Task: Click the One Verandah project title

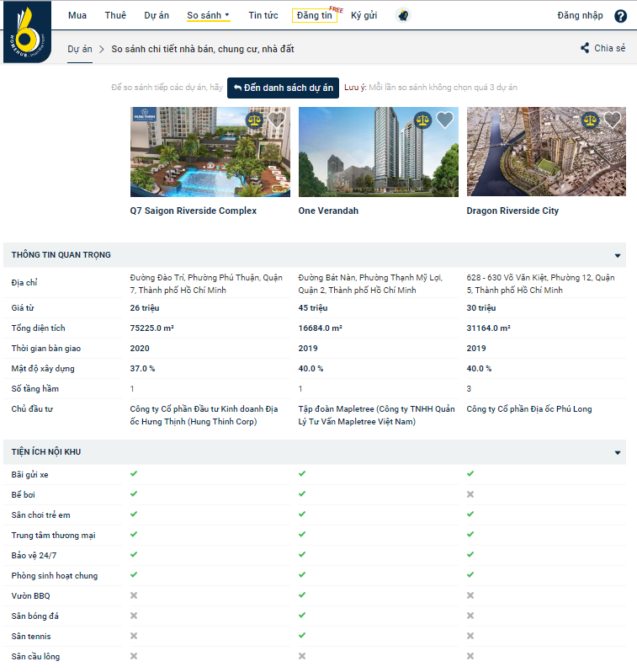Action: 328,211
